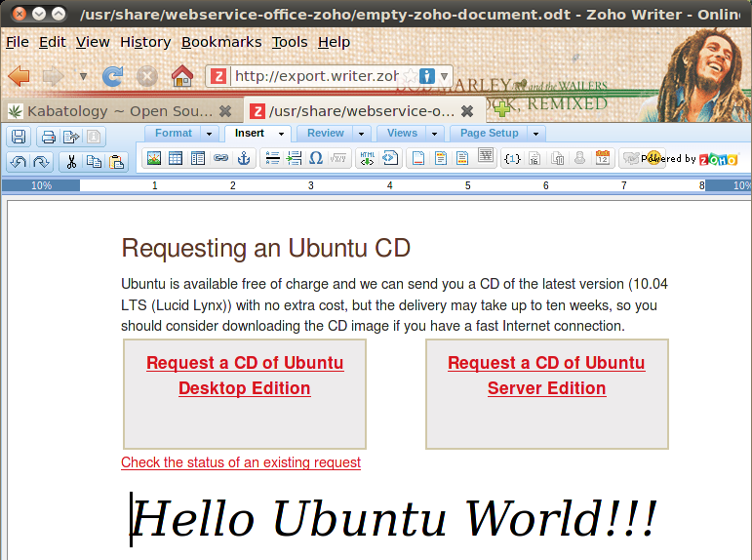The image size is (752, 560).
Task: Follow Request a CD of Ubuntu Desktop Edition link
Action: pyautogui.click(x=245, y=376)
